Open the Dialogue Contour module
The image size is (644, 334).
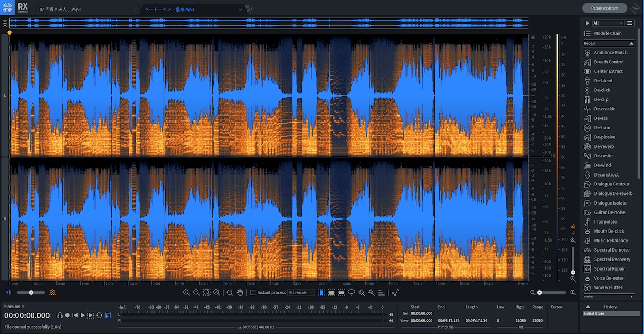tap(610, 184)
